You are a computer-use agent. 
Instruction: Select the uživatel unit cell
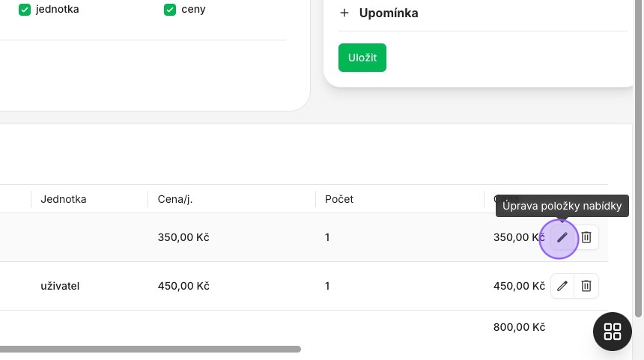point(60,286)
